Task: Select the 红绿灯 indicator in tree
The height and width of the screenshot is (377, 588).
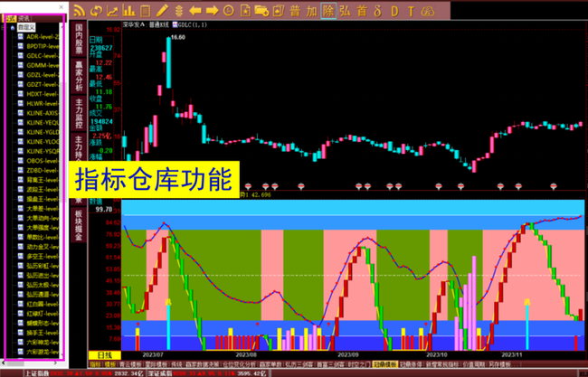Action: click(43, 314)
